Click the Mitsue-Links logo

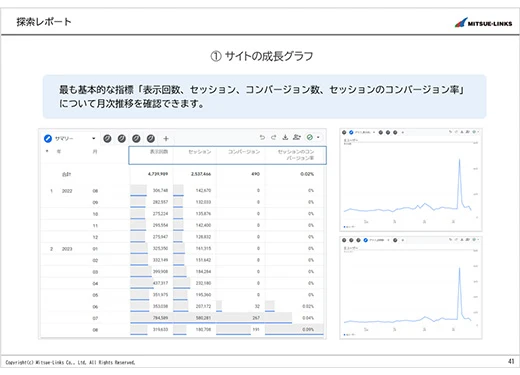pyautogui.click(x=483, y=23)
